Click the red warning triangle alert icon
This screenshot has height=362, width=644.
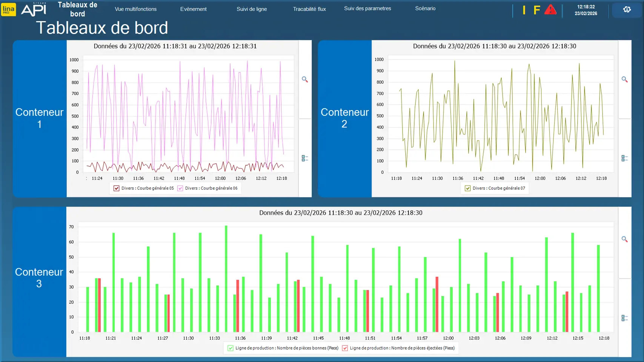[x=550, y=10]
